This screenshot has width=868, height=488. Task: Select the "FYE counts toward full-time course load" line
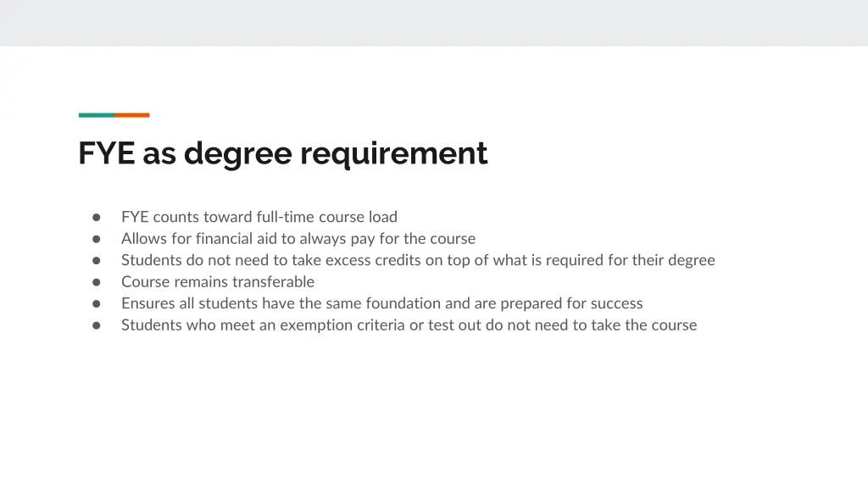click(x=259, y=217)
